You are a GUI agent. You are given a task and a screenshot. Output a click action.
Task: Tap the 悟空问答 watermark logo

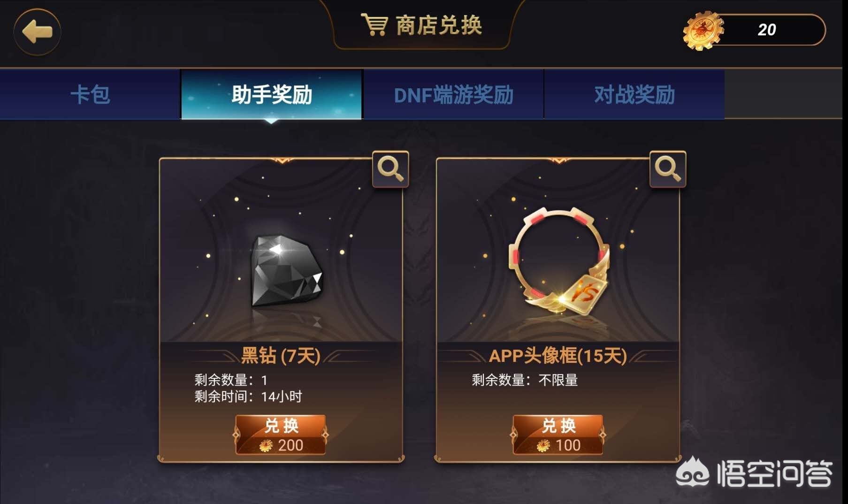754,473
